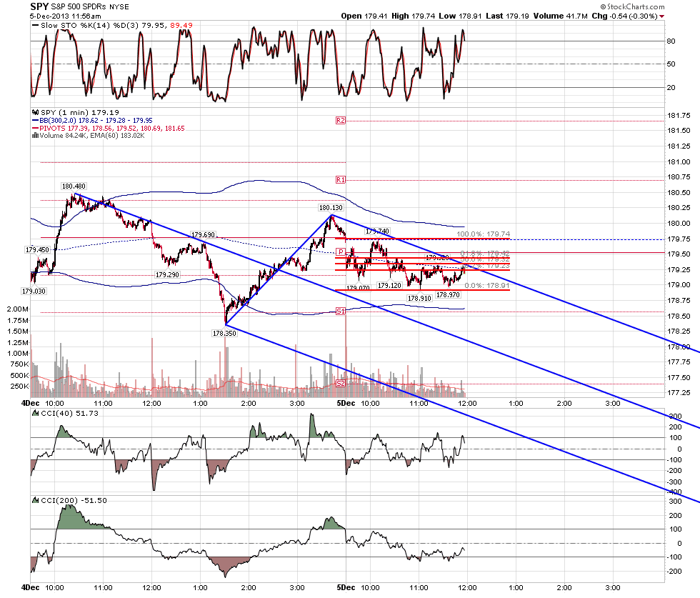Click the 178.350 low price label
Viewport: 700px width, 598px height.
(x=224, y=333)
